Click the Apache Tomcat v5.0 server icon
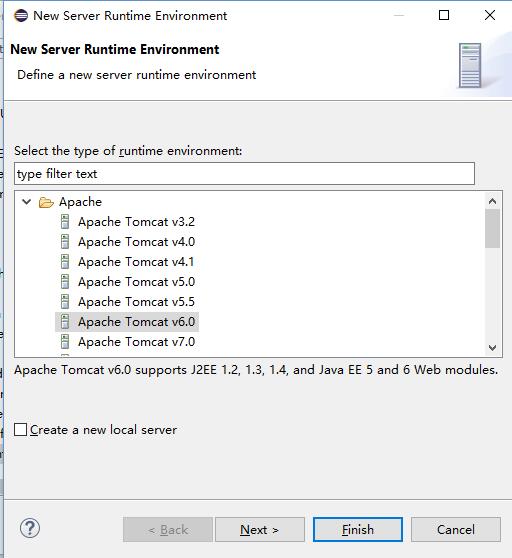The height and width of the screenshot is (558, 512). [x=65, y=281]
